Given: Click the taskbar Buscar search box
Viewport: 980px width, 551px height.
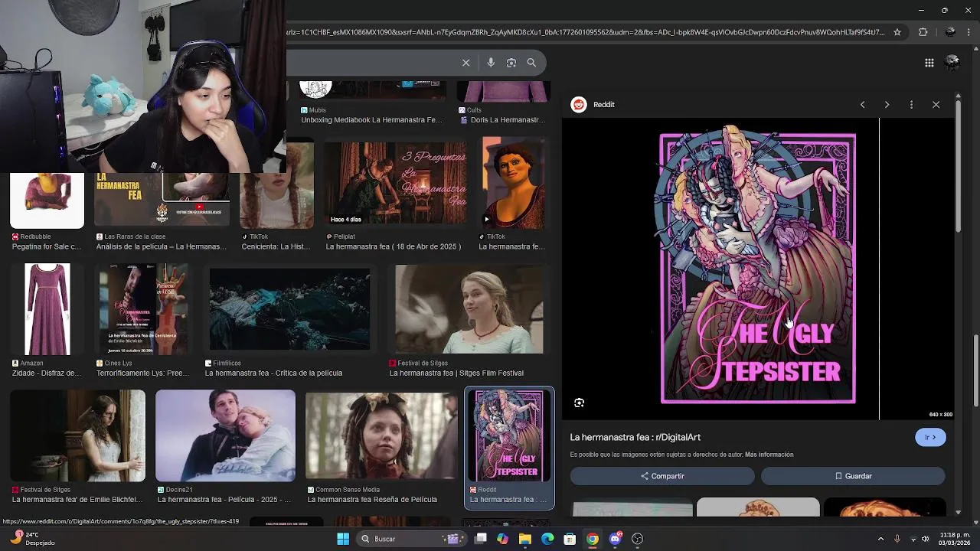Looking at the screenshot, I should 413,539.
